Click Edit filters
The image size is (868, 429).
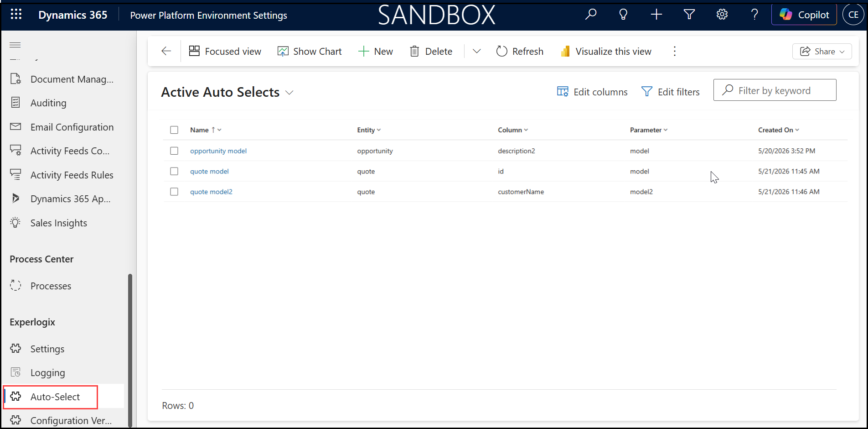point(670,92)
